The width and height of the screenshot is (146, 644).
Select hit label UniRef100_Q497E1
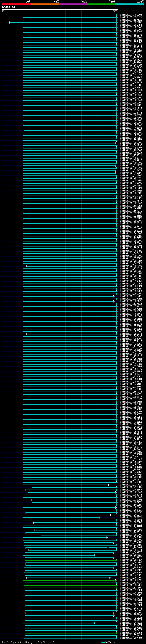(x=131, y=88)
